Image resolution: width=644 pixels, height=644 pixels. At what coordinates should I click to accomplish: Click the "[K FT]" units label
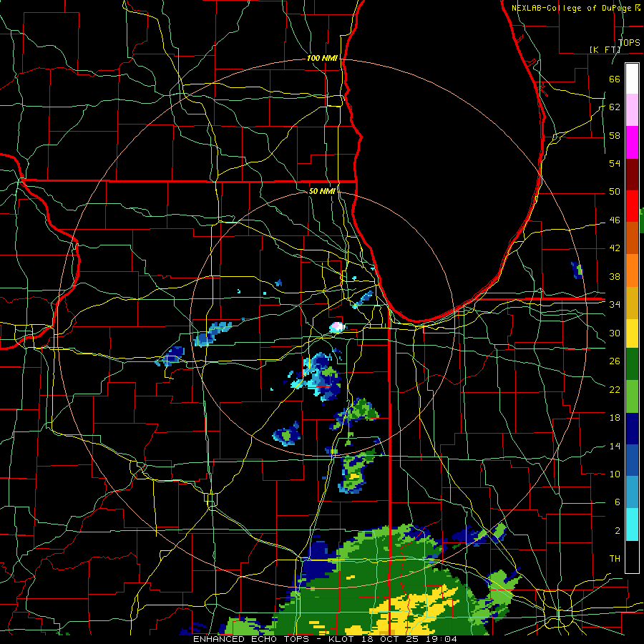tap(605, 49)
